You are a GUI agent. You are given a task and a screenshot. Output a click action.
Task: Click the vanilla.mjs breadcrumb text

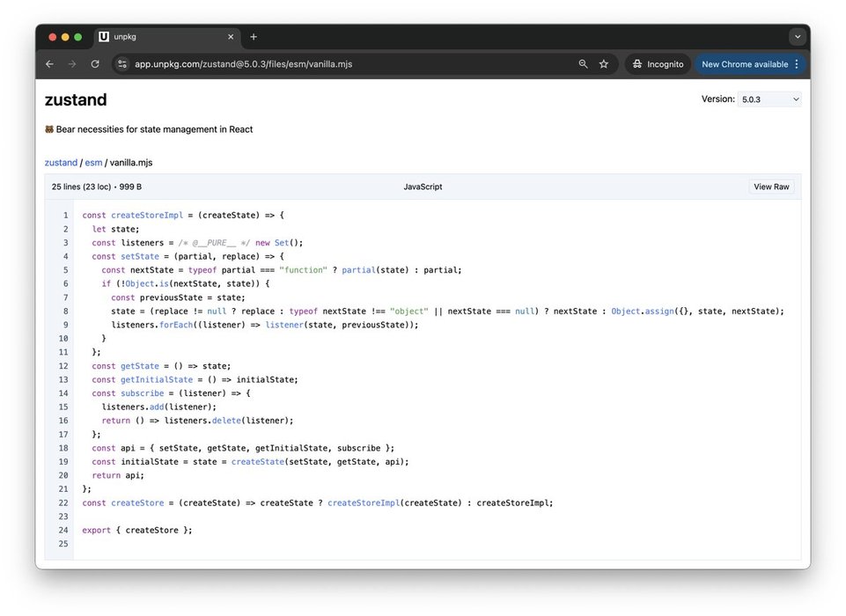[131, 163]
